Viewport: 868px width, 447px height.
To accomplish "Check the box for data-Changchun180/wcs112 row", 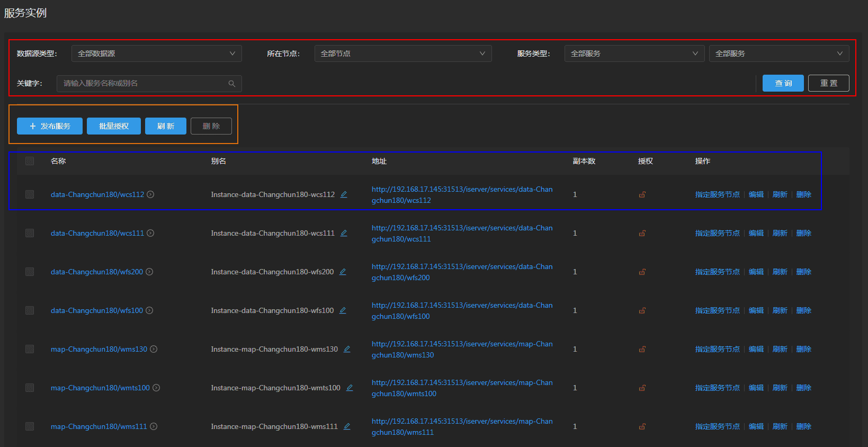I will click(30, 194).
